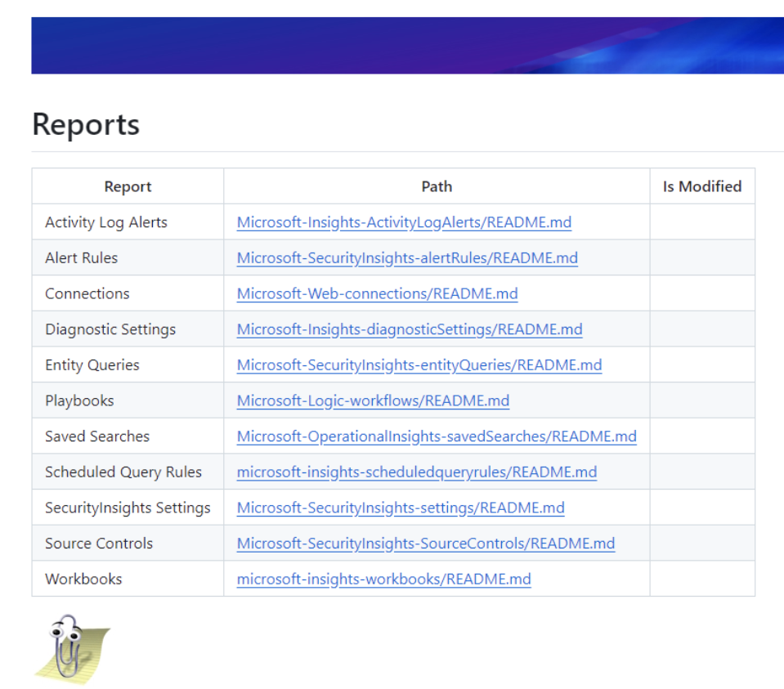This screenshot has width=784, height=689.
Task: Select the Activity Log Alerts cell
Action: 128,222
